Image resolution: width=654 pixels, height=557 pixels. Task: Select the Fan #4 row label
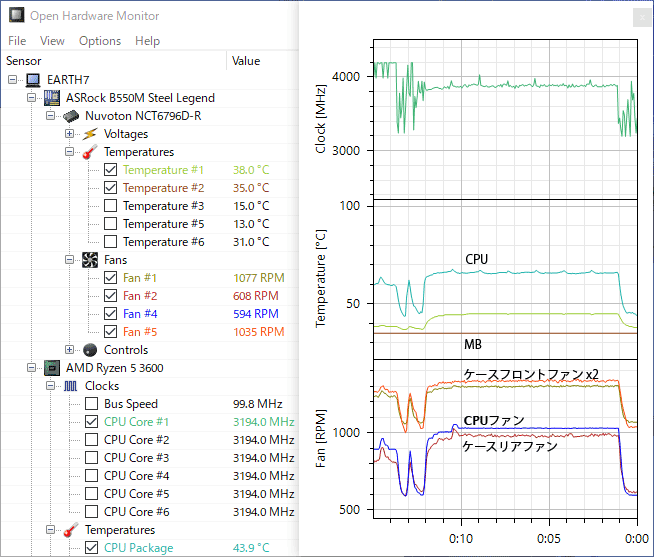click(x=140, y=314)
